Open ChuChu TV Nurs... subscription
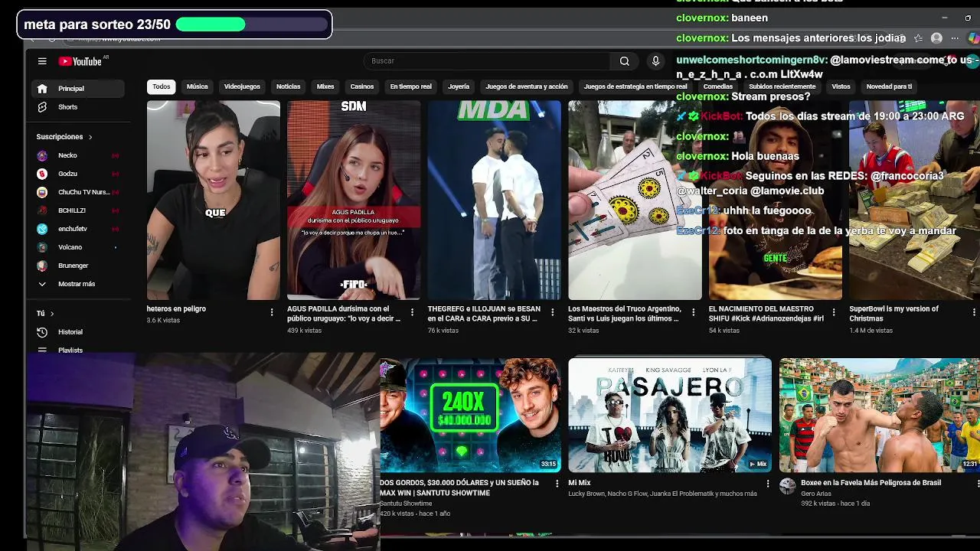The image size is (980, 551). (x=78, y=192)
